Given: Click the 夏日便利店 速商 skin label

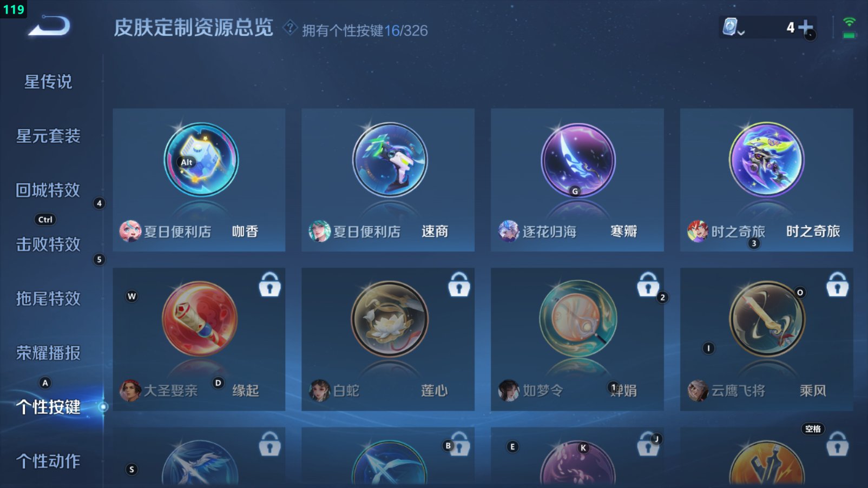Looking at the screenshot, I should tap(367, 232).
